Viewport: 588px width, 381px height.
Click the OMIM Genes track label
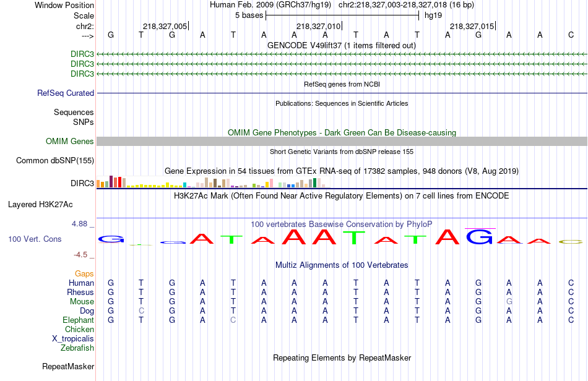tap(70, 141)
